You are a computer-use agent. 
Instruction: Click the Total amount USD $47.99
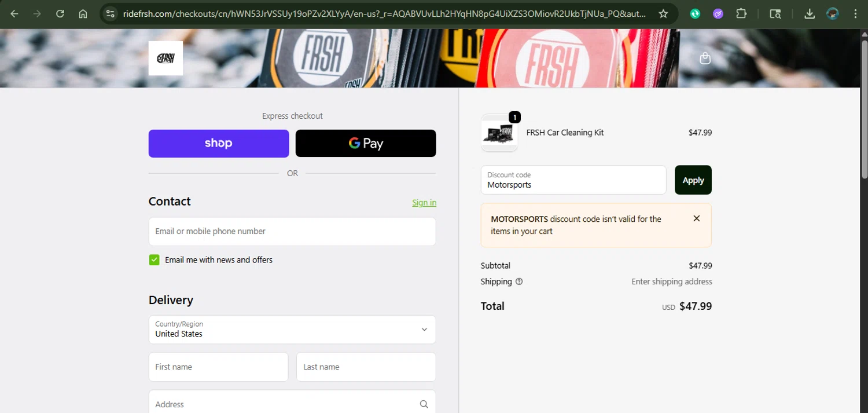pos(687,306)
